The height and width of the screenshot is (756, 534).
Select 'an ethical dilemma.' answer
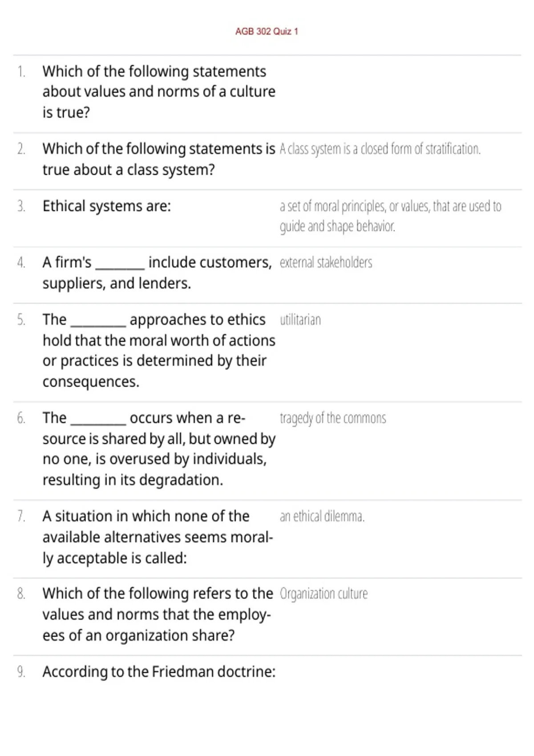[x=322, y=516]
